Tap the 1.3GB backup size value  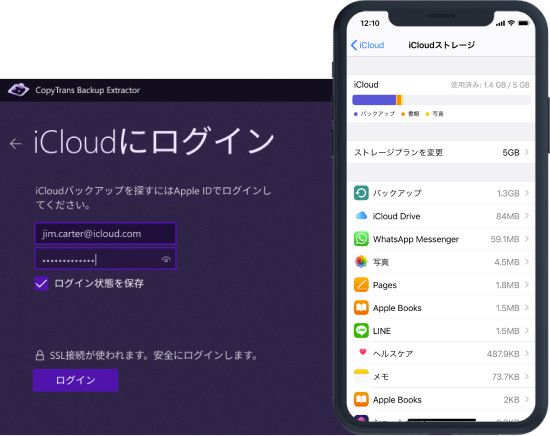pyautogui.click(x=508, y=193)
